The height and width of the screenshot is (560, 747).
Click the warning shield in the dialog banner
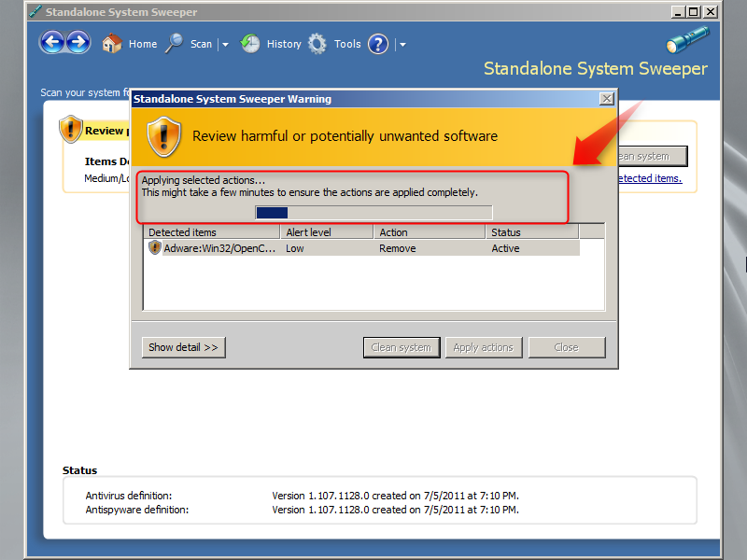(164, 138)
